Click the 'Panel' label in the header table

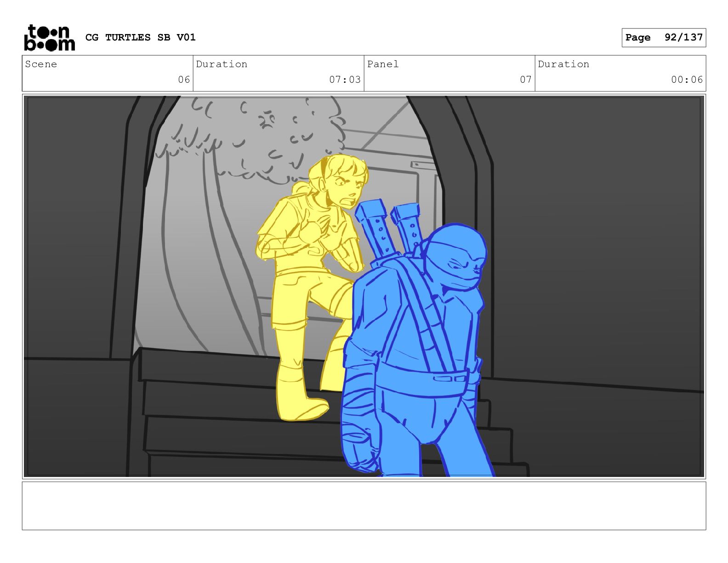tap(383, 64)
